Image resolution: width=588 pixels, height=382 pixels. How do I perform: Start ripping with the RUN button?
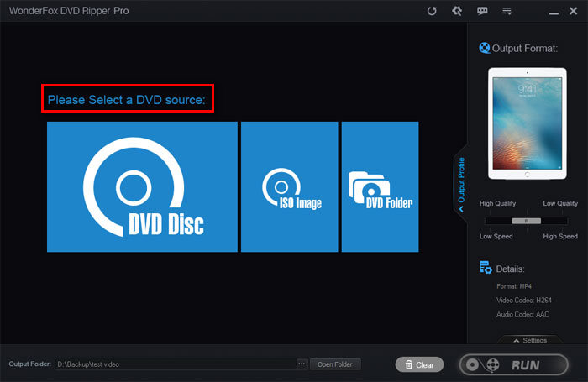click(514, 364)
